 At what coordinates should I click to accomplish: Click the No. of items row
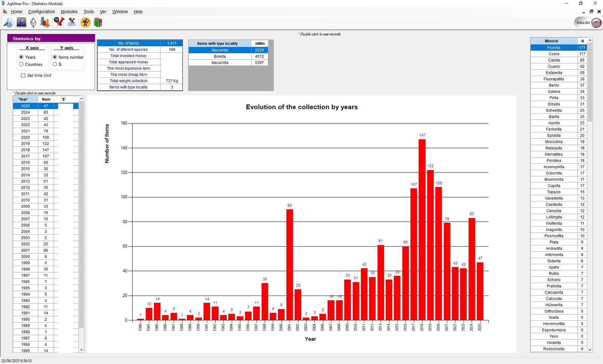140,43
